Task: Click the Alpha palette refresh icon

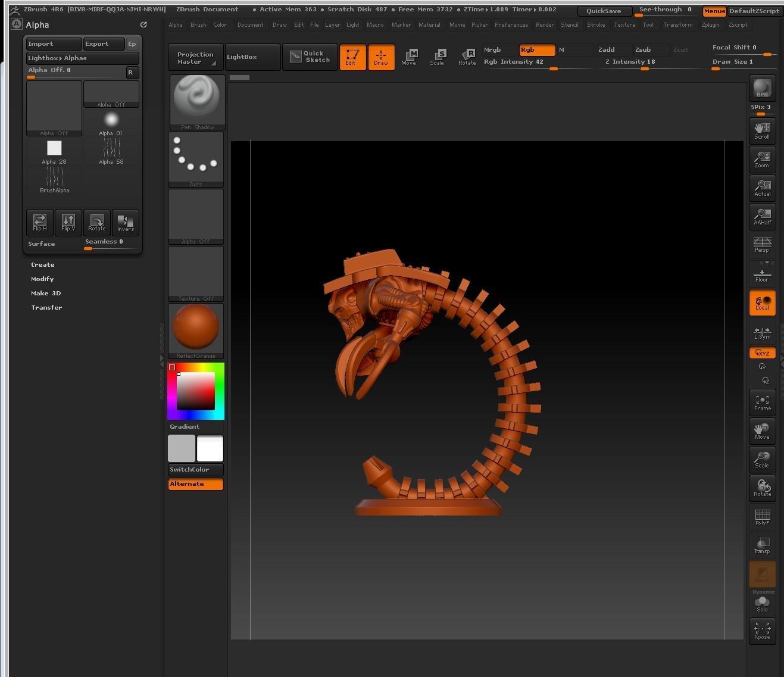Action: click(143, 24)
